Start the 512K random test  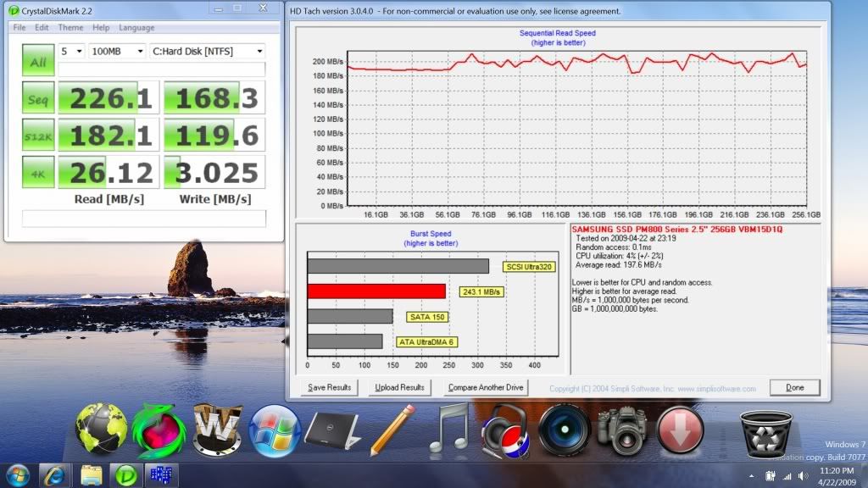(x=38, y=135)
